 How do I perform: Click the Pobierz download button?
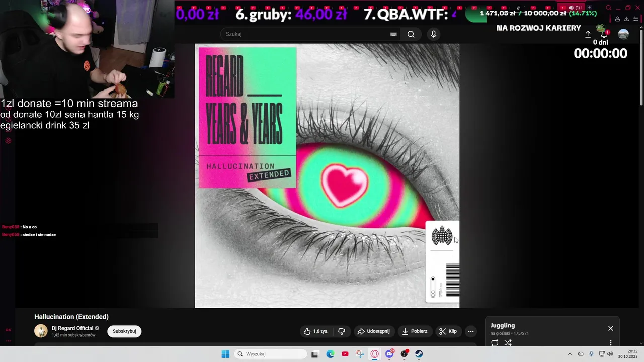pyautogui.click(x=415, y=331)
